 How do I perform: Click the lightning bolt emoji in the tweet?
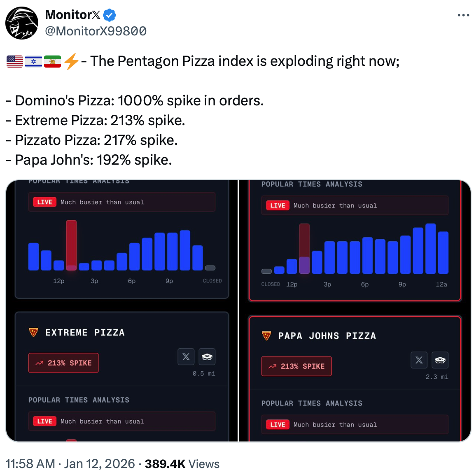click(x=71, y=61)
